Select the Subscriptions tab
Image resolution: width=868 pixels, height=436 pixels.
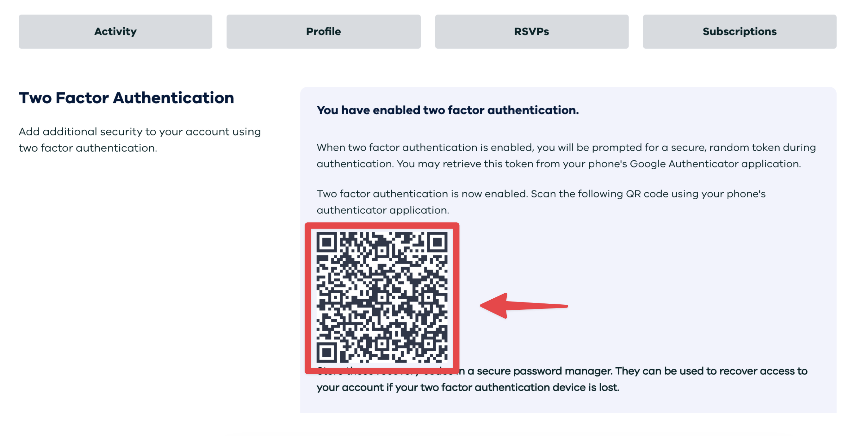click(739, 31)
